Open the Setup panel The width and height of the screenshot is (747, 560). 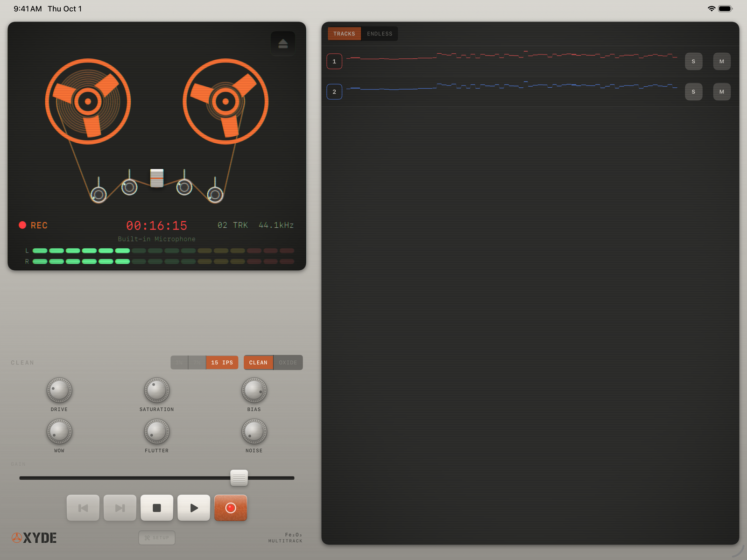tap(157, 538)
